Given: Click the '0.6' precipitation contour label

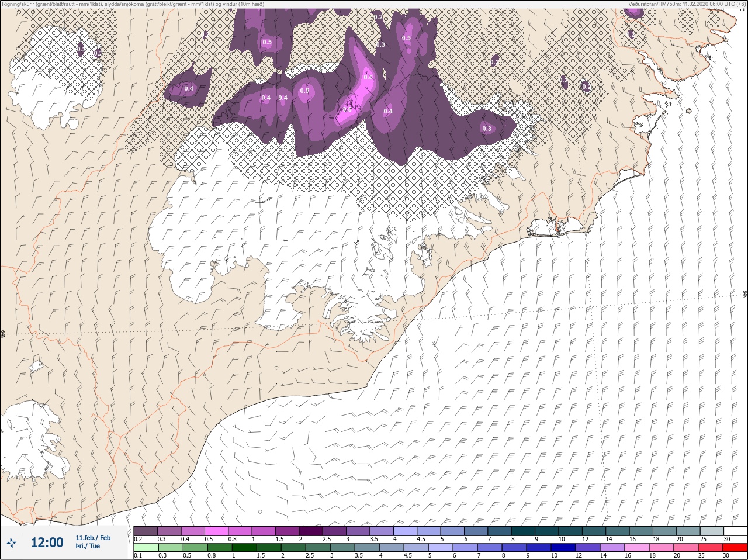Looking at the screenshot, I should 368,77.
